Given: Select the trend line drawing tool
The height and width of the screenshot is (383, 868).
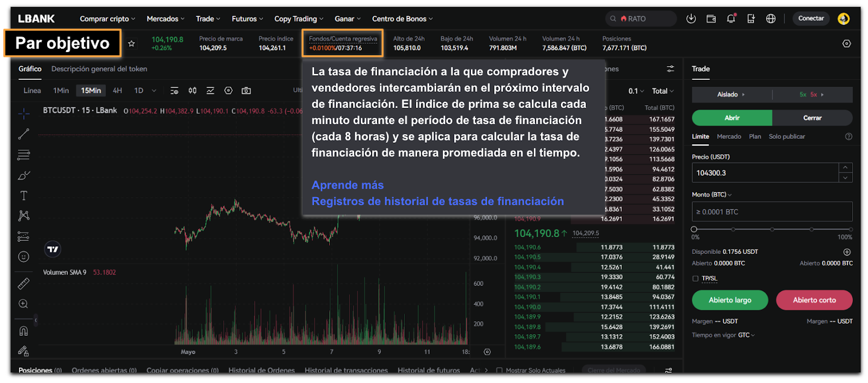Looking at the screenshot, I should click(x=23, y=134).
